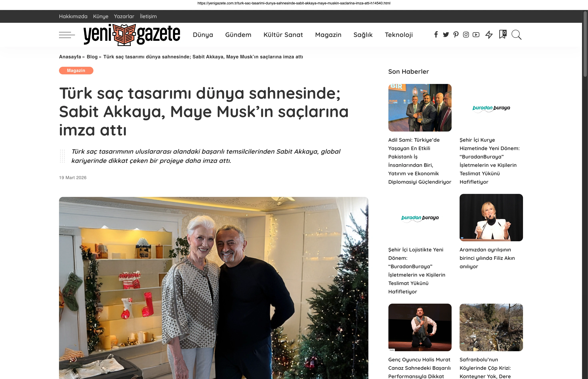Open the Dünya menu section
The width and height of the screenshot is (588, 379).
(x=203, y=35)
